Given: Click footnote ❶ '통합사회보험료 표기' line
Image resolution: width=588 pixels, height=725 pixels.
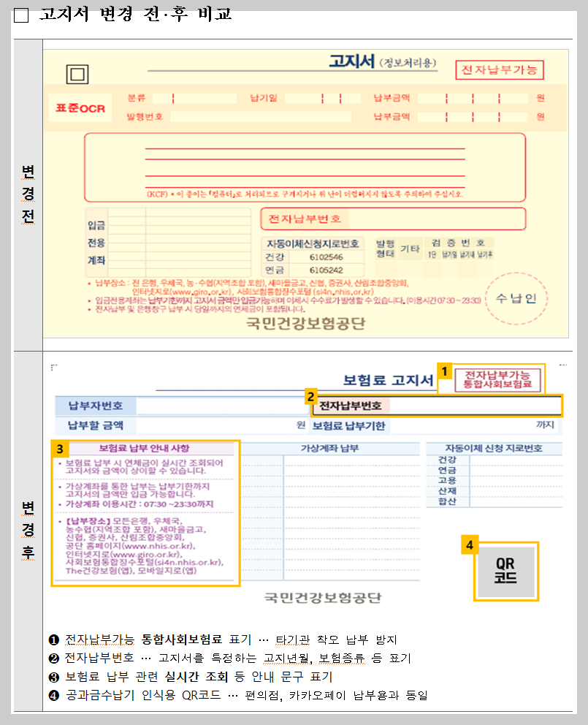Looking at the screenshot, I should (x=223, y=639).
